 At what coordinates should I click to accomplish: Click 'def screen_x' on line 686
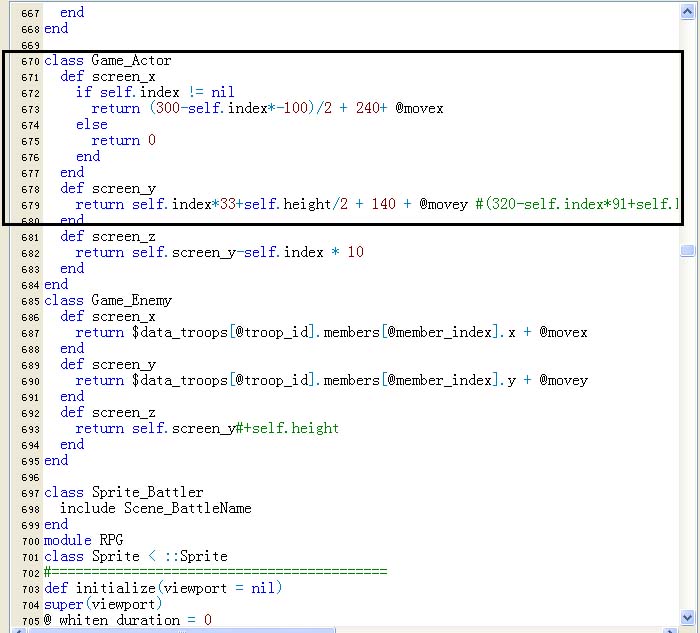coord(108,316)
